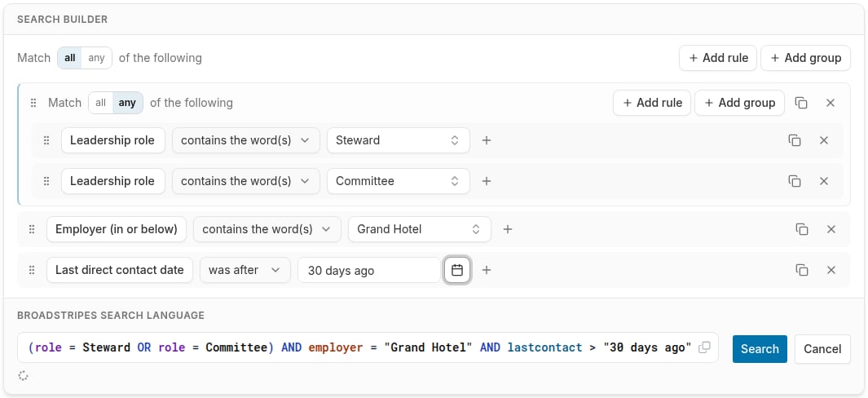Open operator dropdown for Committee rule

click(x=246, y=181)
